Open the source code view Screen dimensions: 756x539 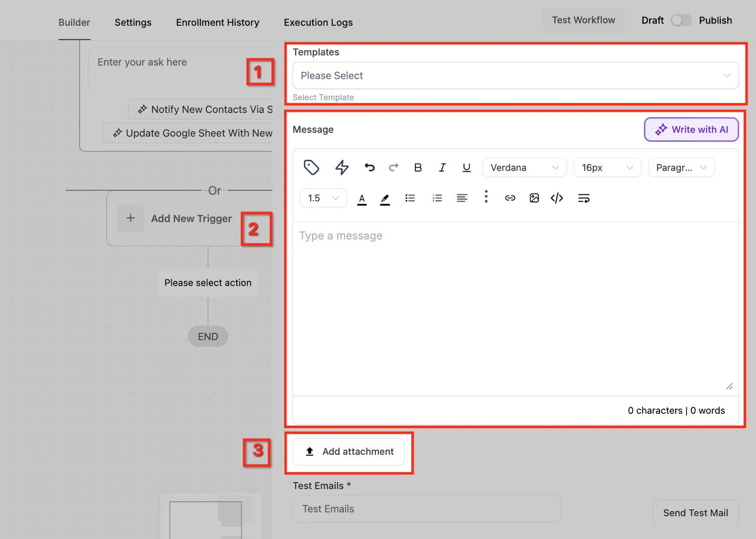coord(557,198)
